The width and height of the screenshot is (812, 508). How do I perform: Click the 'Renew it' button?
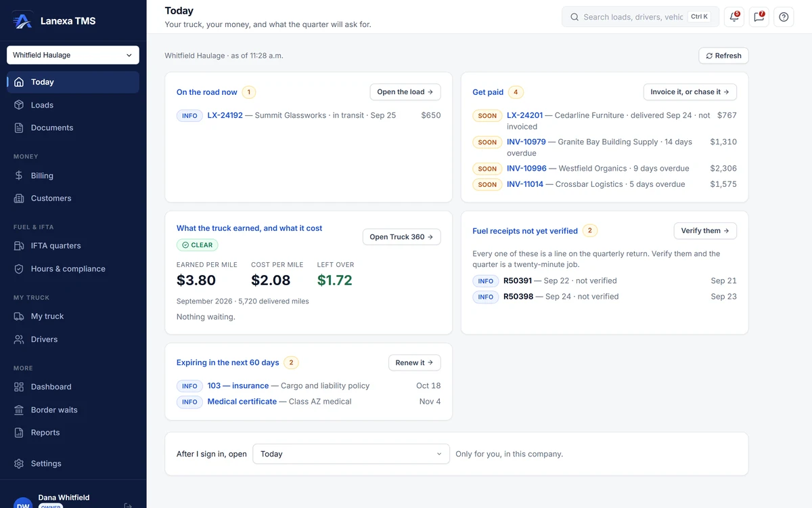point(415,363)
